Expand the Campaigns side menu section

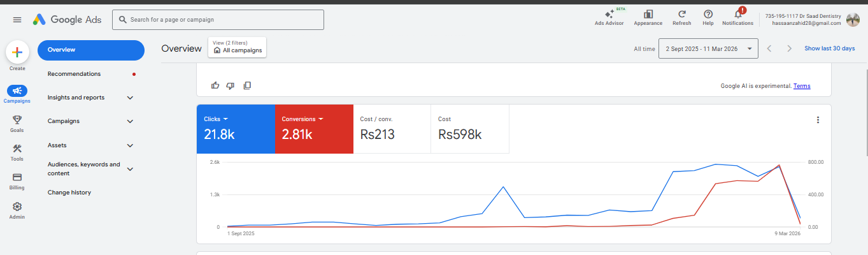pyautogui.click(x=130, y=121)
